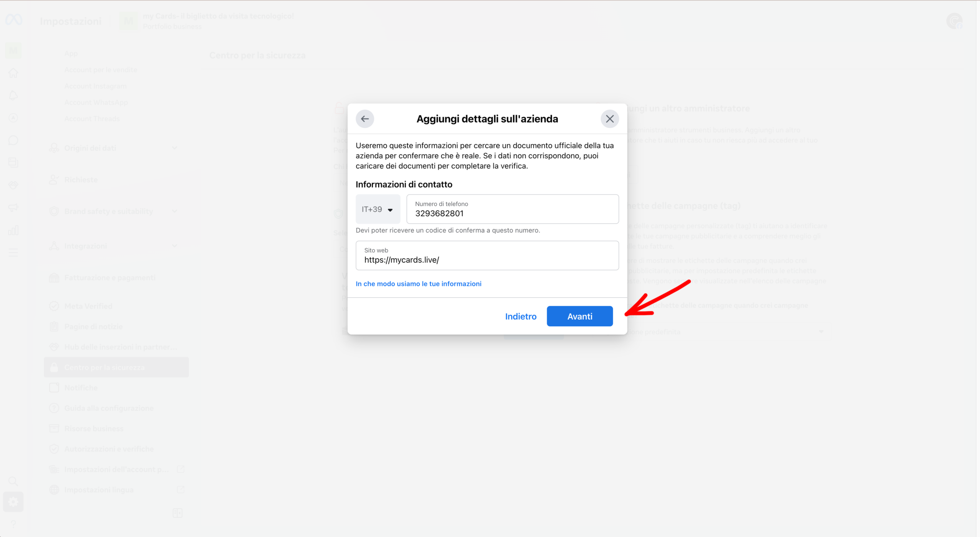The image size is (980, 537).
Task: Open In che modo usiamo le tue informazioni
Action: (x=418, y=284)
